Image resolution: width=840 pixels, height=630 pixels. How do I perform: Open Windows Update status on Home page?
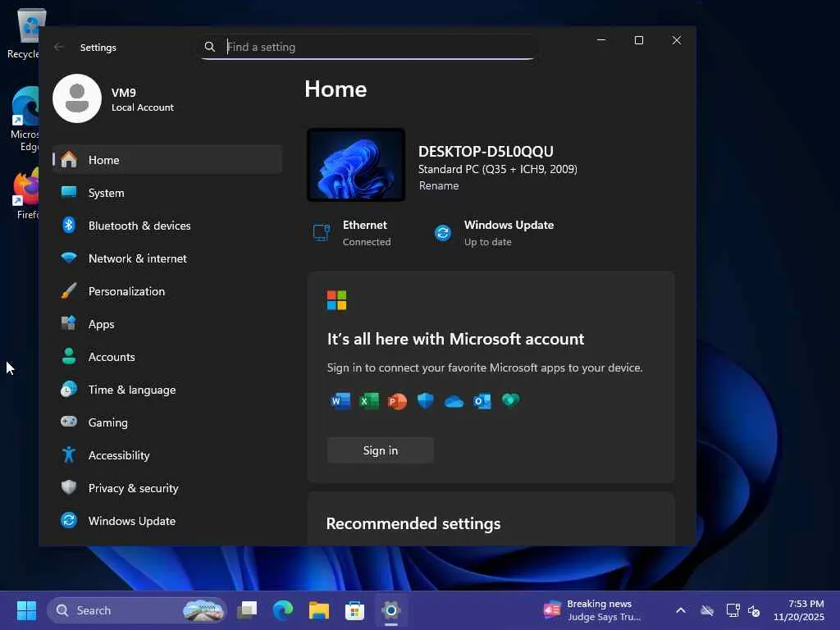pos(494,233)
